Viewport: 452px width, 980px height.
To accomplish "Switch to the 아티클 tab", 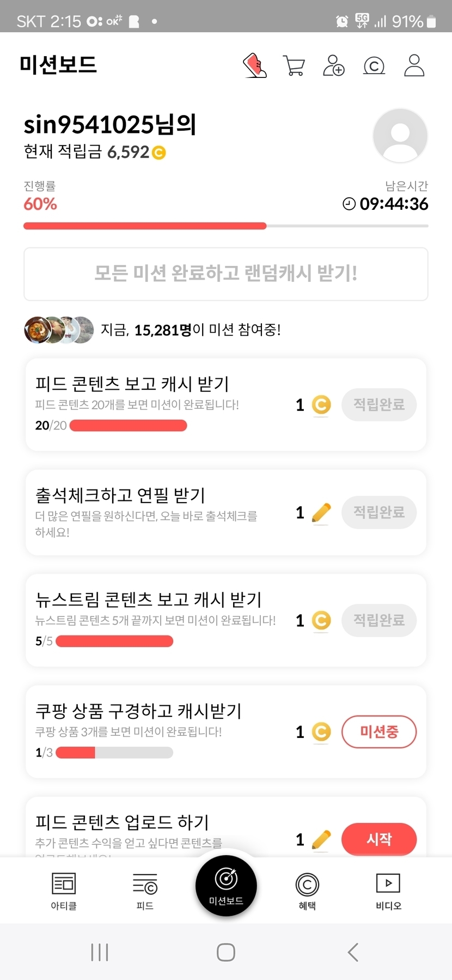I will click(64, 891).
